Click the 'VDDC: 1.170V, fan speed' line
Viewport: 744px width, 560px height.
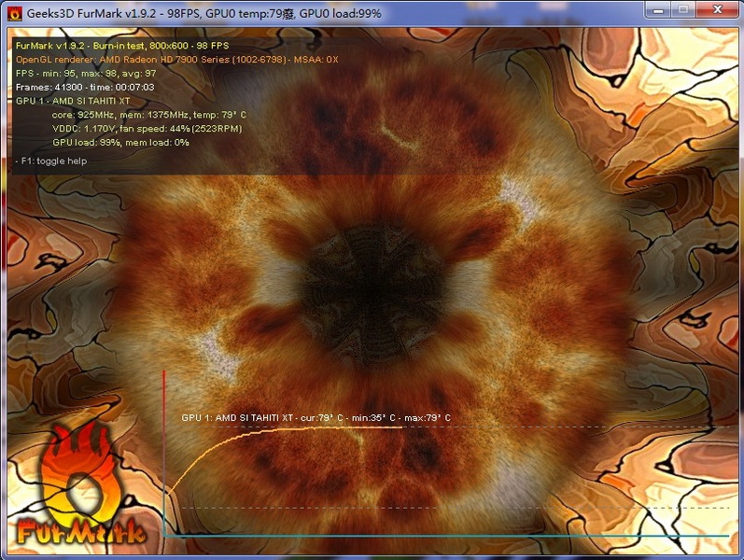(x=147, y=128)
